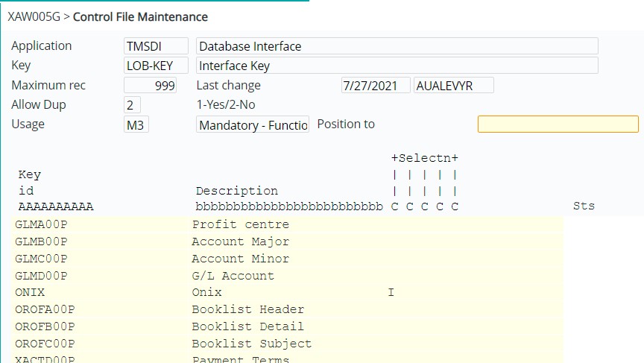Select the Application field containing TMSDI
Viewport: 644px width, 363px height.
point(156,46)
